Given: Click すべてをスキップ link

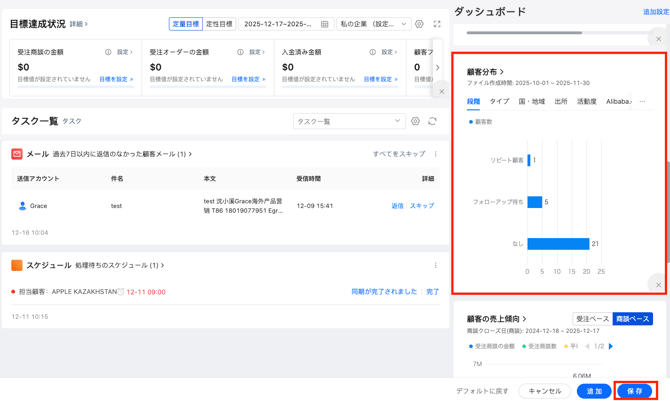Looking at the screenshot, I should coord(399,154).
